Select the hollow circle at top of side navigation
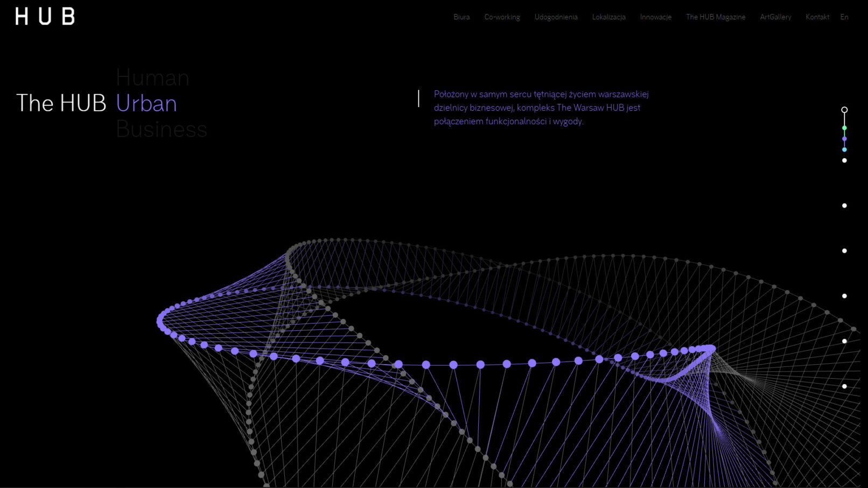 click(x=844, y=110)
